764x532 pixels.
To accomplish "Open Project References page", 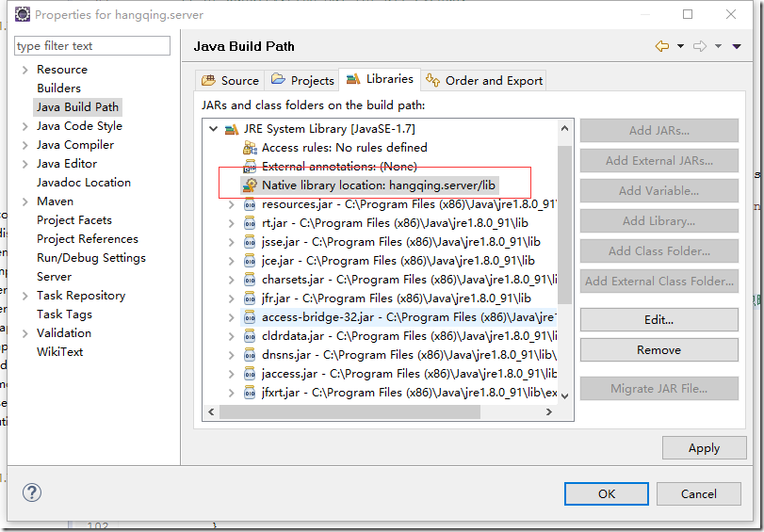I will 88,239.
